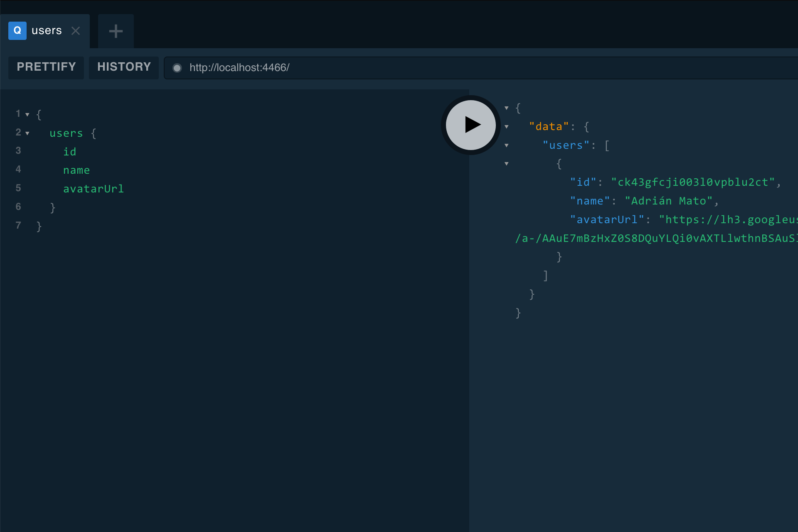Collapse the "data" response node
Image resolution: width=798 pixels, height=532 pixels.
point(507,127)
